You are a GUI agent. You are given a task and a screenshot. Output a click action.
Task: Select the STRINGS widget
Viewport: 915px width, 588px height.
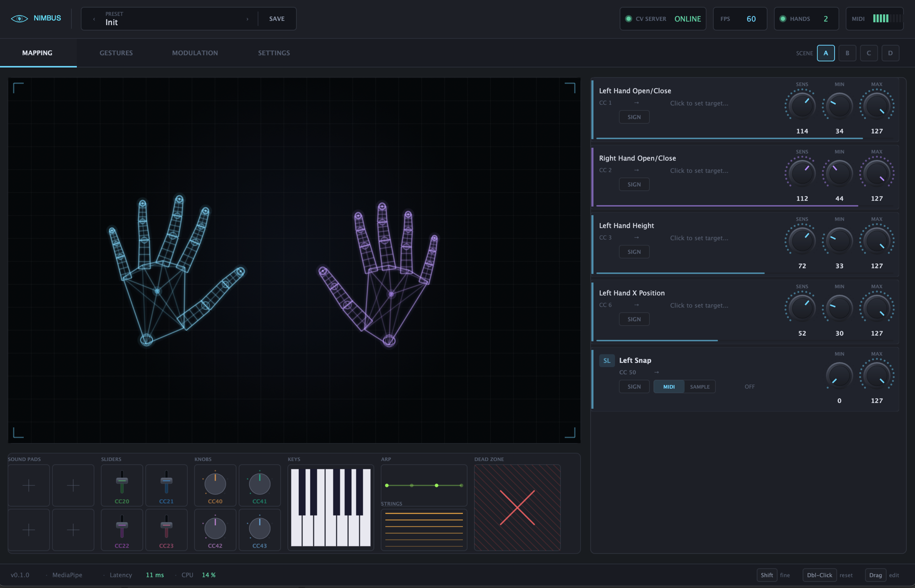click(424, 530)
